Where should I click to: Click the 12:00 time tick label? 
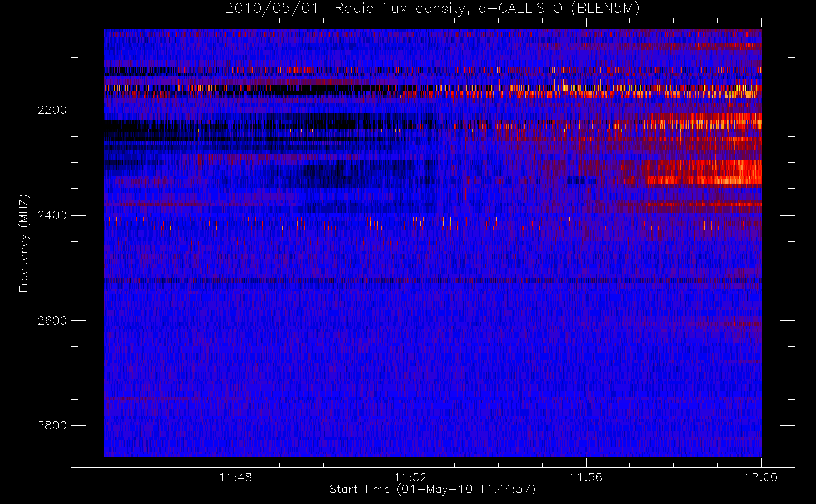(x=761, y=477)
